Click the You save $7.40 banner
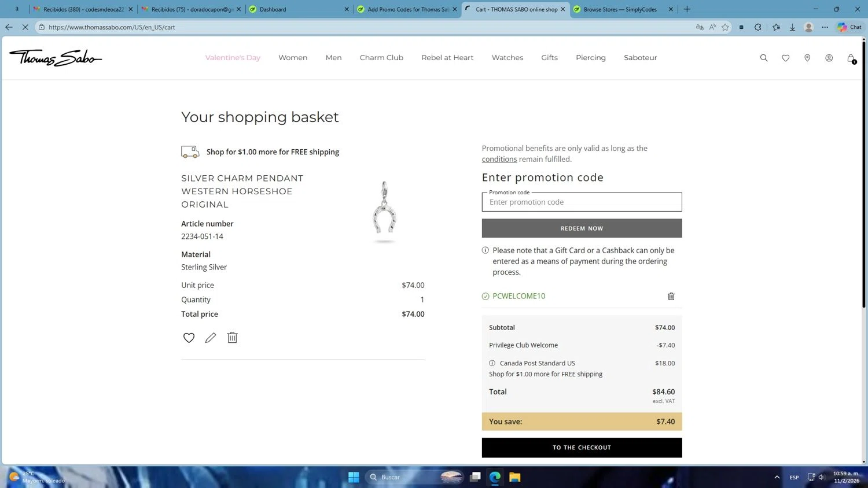 point(582,422)
